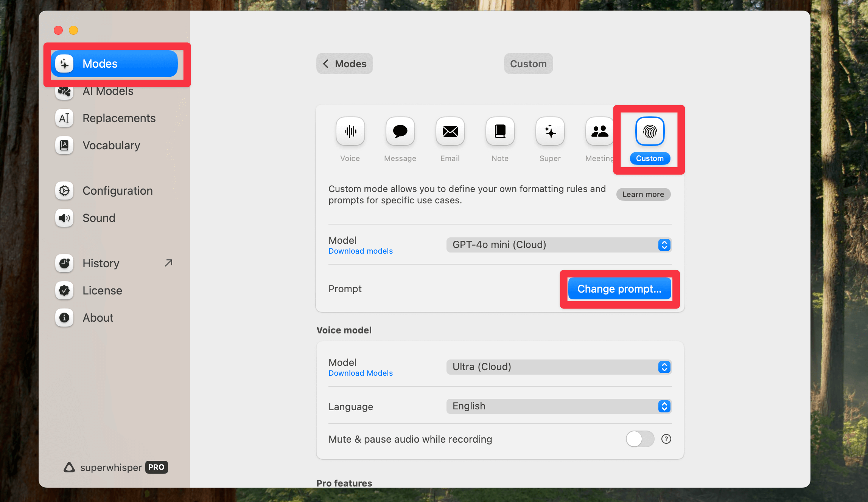Open History in the sidebar
This screenshot has width=868, height=502.
point(101,263)
